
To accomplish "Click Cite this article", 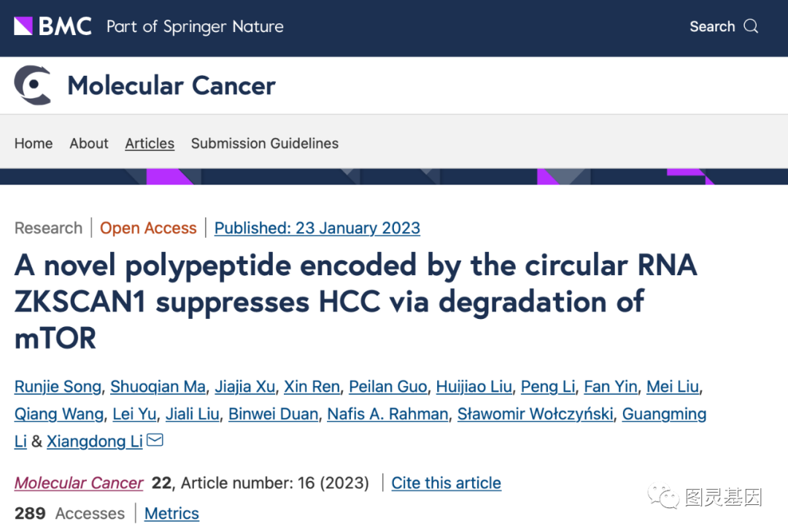I will pos(446,483).
